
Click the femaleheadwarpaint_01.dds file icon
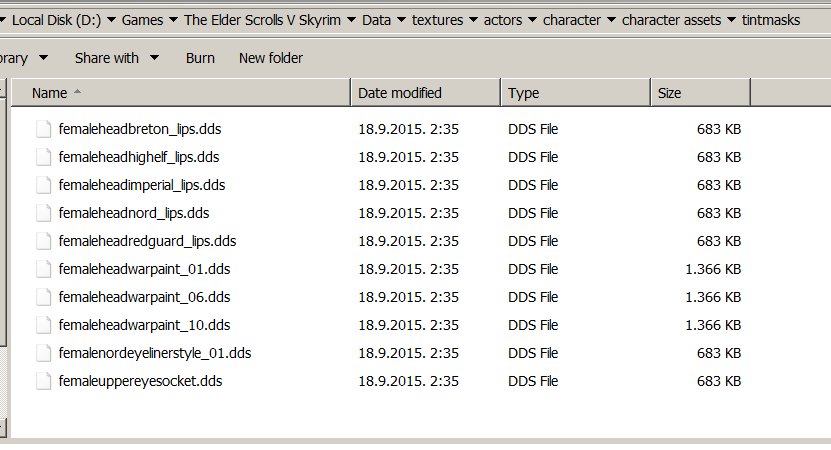[42, 269]
